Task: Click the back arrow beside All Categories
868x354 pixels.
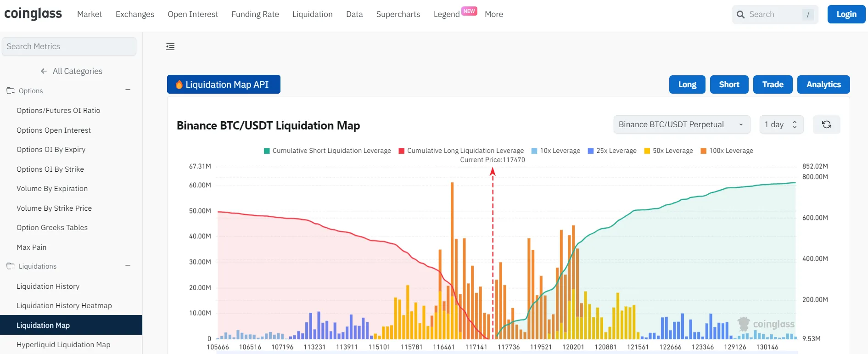Action: [44, 71]
